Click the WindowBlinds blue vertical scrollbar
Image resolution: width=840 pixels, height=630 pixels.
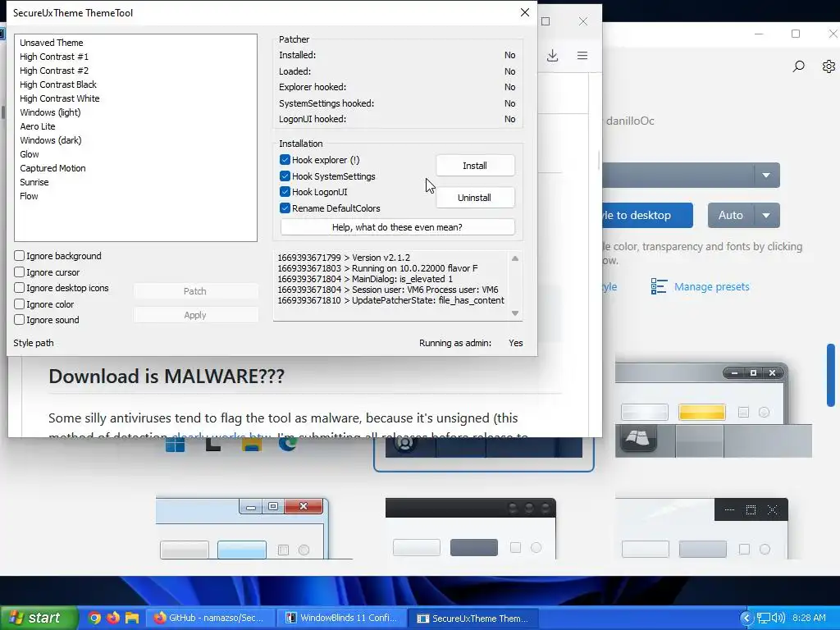pos(831,375)
